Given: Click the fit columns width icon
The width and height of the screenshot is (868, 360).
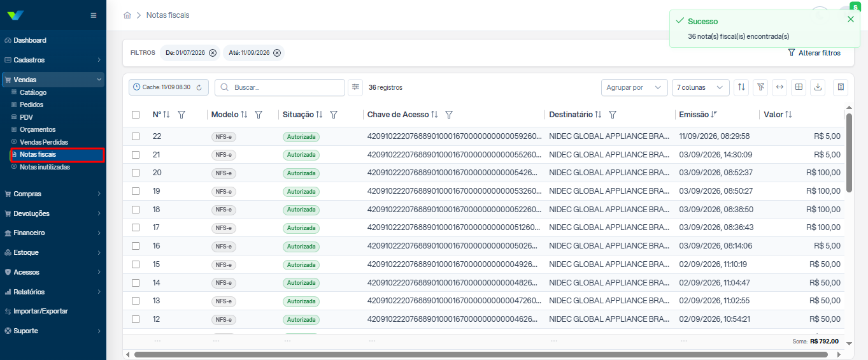Looking at the screenshot, I should click(779, 87).
